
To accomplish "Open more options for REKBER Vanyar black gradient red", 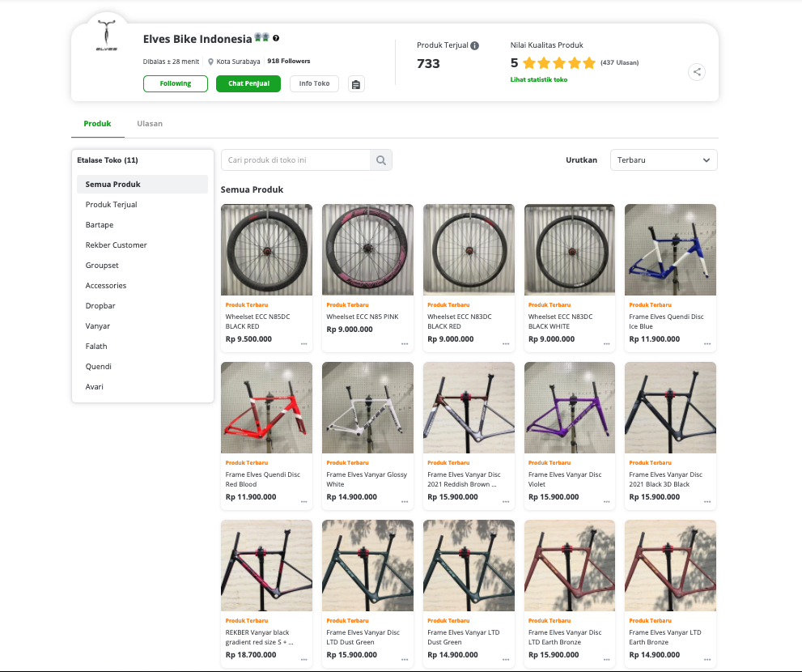I will click(303, 660).
